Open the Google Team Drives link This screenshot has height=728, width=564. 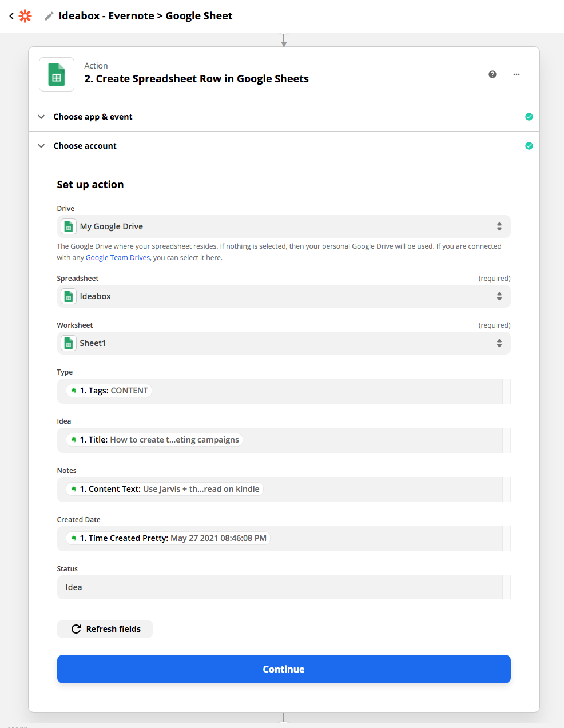(118, 258)
